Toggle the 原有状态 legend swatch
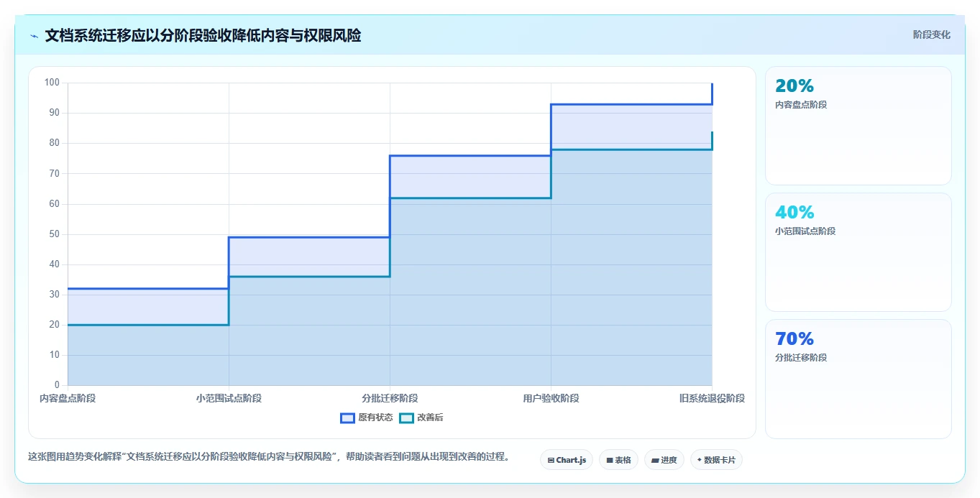Image resolution: width=980 pixels, height=498 pixels. [x=347, y=418]
